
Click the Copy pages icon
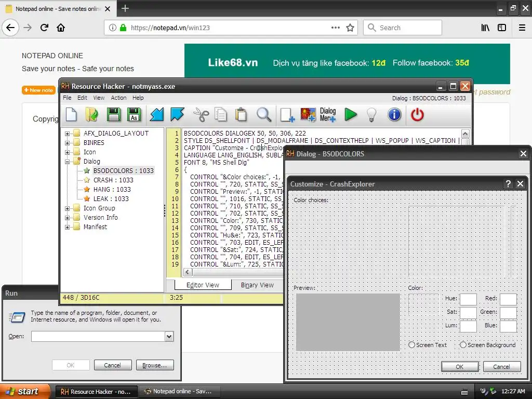pyautogui.click(x=221, y=115)
